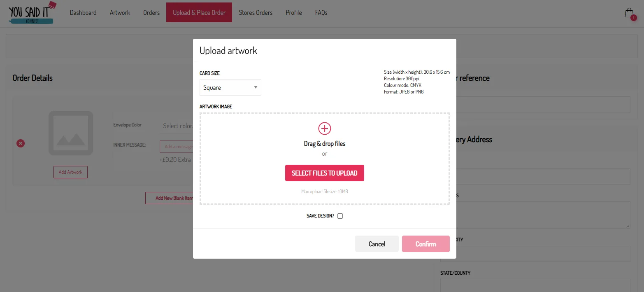Viewport: 644px width, 292px height.
Task: Click the 'Order Details' heading
Action: [33, 78]
